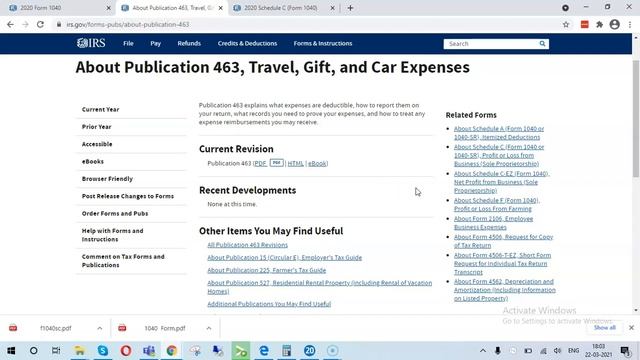Open File Explorer from taskbar

tap(79, 351)
